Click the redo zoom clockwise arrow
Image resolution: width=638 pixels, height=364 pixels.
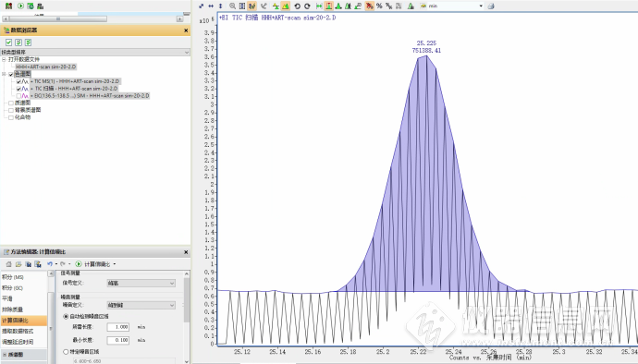click(x=307, y=6)
